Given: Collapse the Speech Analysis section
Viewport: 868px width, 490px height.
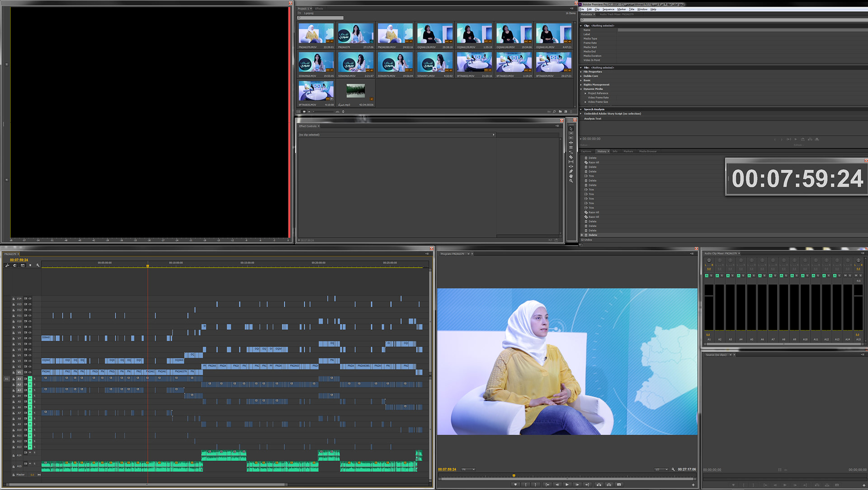Looking at the screenshot, I should point(581,109).
